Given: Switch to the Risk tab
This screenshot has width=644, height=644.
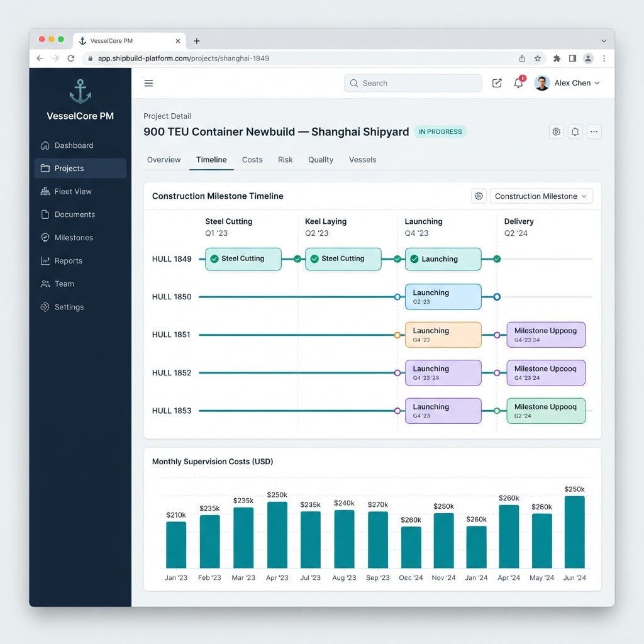Looking at the screenshot, I should (x=286, y=160).
